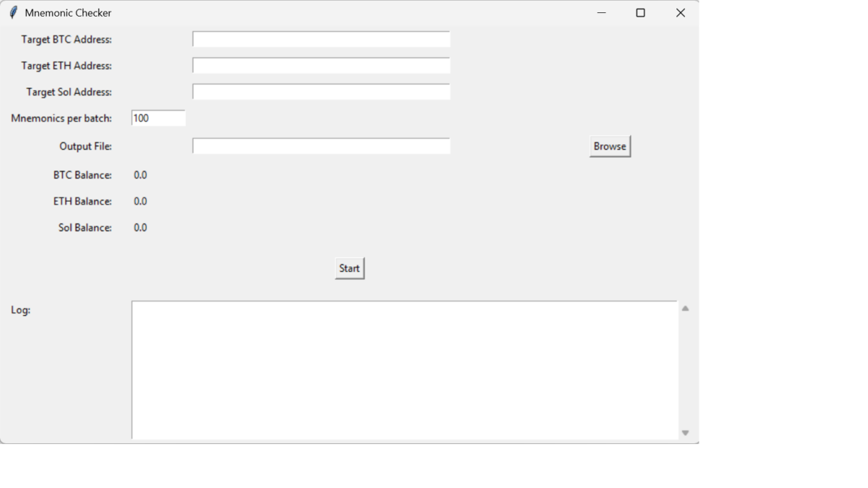Select the Target Sol Address text box
Viewport: 868px width, 488px height.
tap(321, 92)
